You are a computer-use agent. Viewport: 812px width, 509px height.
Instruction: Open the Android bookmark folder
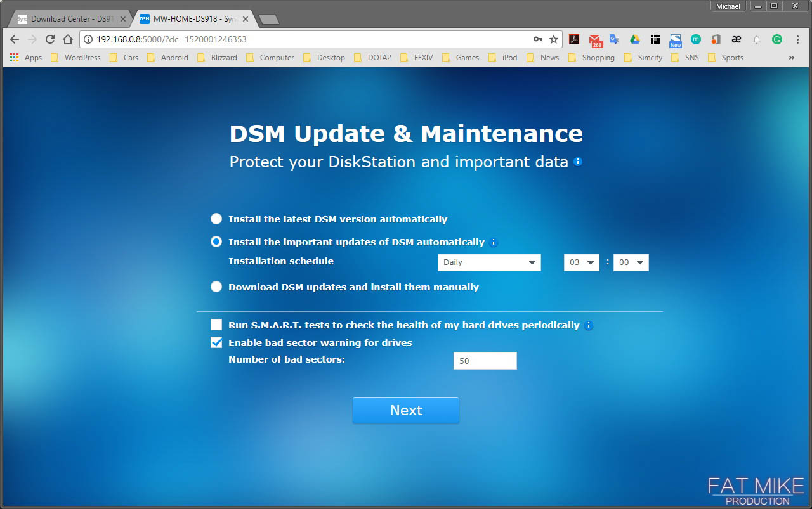point(168,57)
